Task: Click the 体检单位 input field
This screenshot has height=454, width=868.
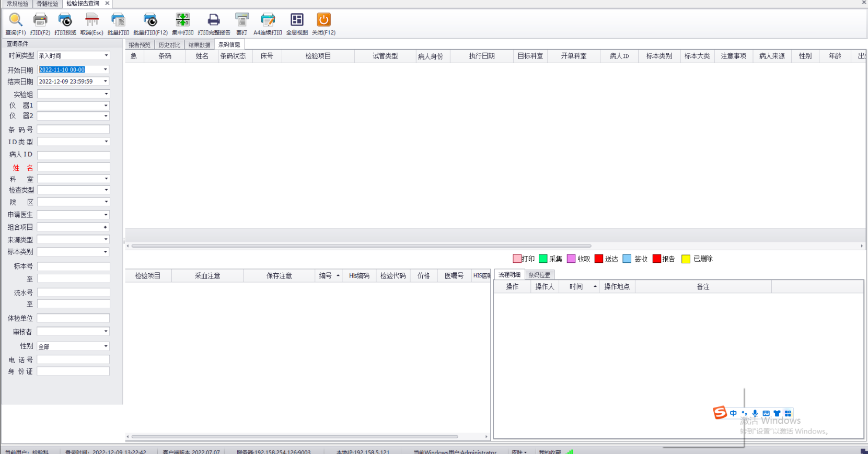Action: (x=73, y=318)
